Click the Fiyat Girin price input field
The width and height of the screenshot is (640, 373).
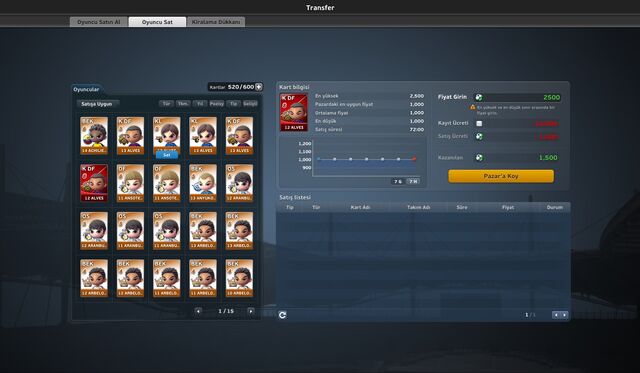[518, 97]
